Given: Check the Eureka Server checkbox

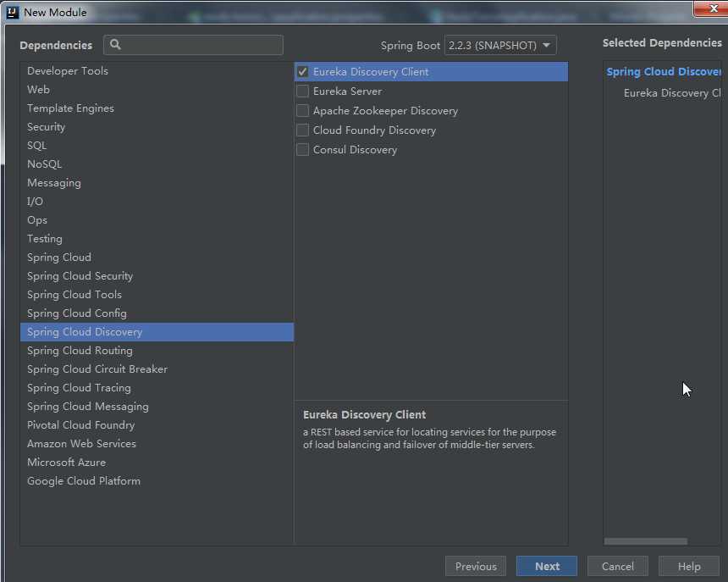Looking at the screenshot, I should click(303, 91).
